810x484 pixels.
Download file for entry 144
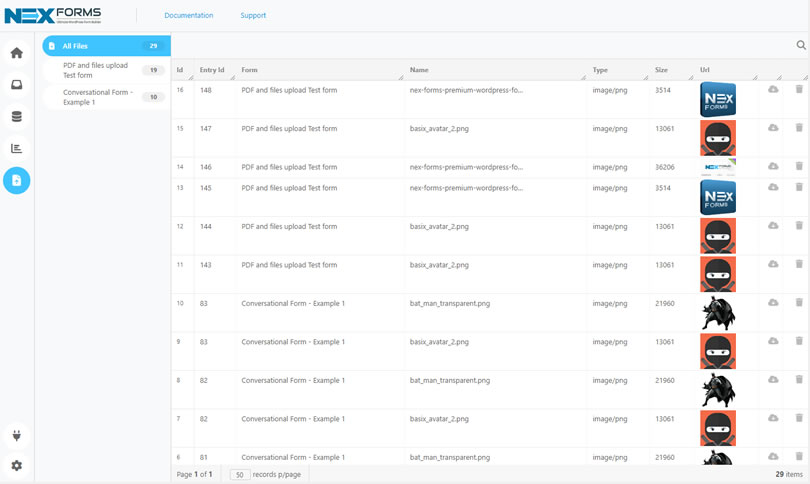[773, 226]
